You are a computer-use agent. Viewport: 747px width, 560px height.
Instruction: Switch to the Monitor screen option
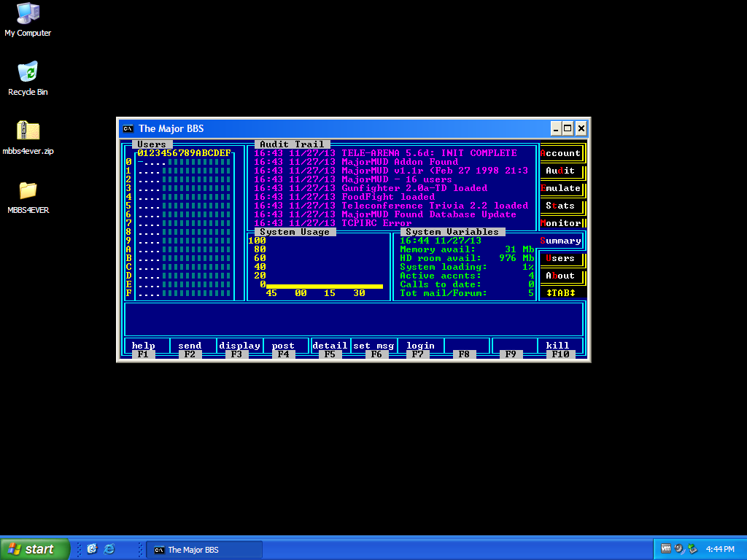point(561,223)
